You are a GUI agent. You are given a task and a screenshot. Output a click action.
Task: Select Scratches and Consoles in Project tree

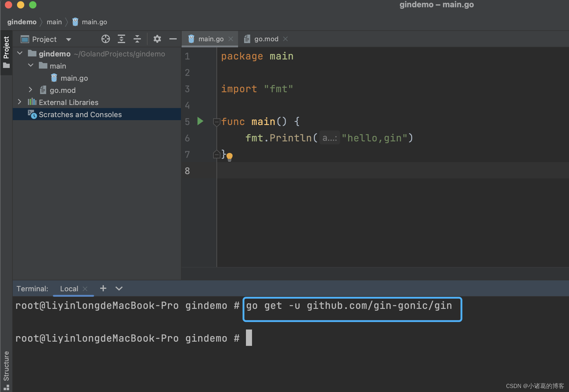click(80, 114)
